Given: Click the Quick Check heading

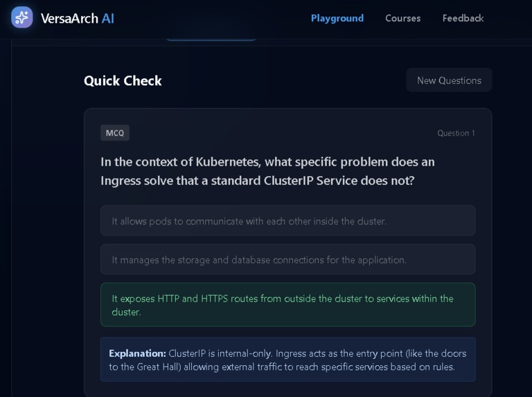Looking at the screenshot, I should pyautogui.click(x=123, y=81).
